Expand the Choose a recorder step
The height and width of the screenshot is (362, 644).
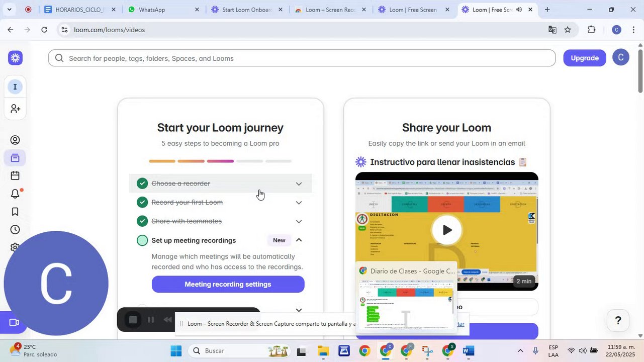click(x=299, y=184)
